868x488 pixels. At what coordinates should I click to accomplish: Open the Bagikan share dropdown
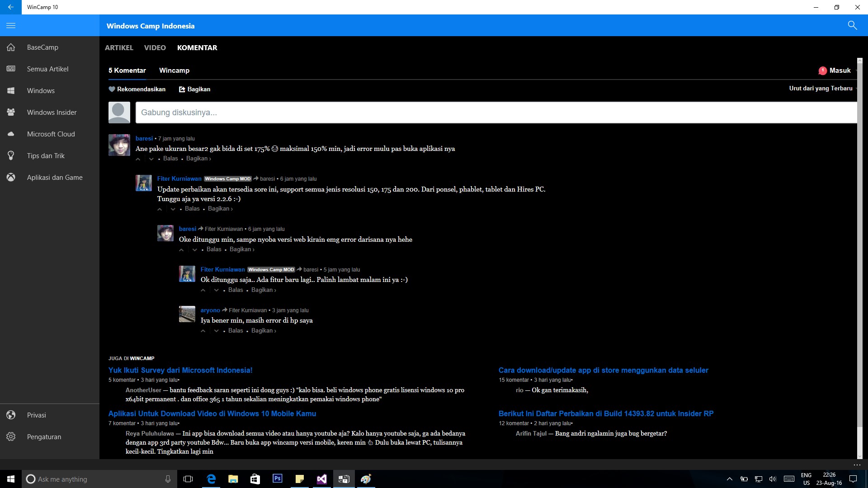click(x=195, y=89)
